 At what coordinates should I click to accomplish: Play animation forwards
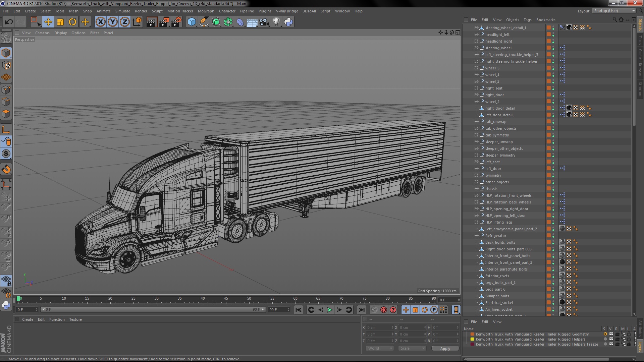[330, 310]
